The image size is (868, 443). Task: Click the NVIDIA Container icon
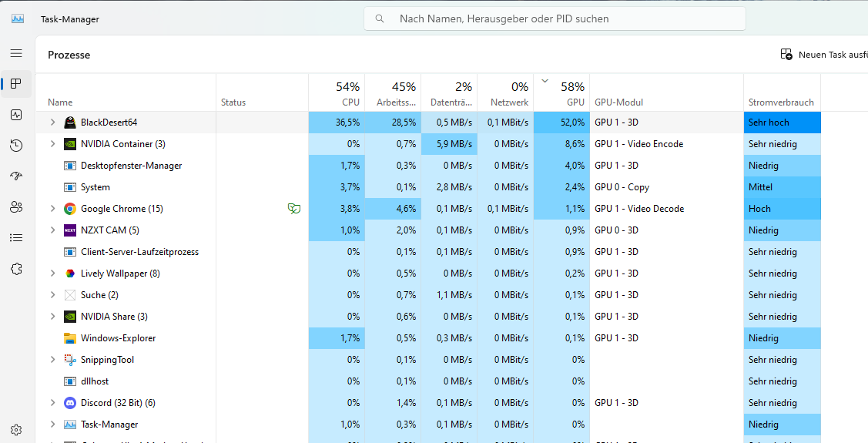click(70, 144)
